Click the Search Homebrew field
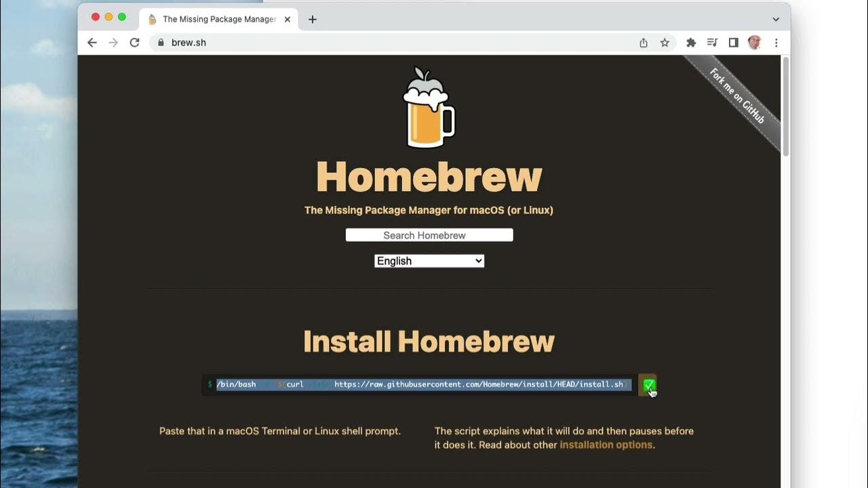 429,235
